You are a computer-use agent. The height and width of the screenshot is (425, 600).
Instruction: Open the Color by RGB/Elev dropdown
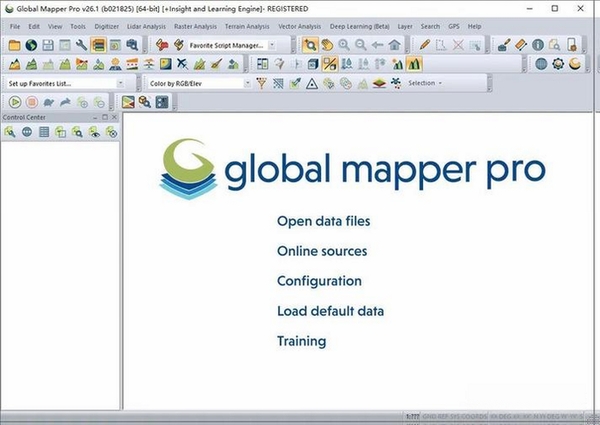[x=247, y=83]
